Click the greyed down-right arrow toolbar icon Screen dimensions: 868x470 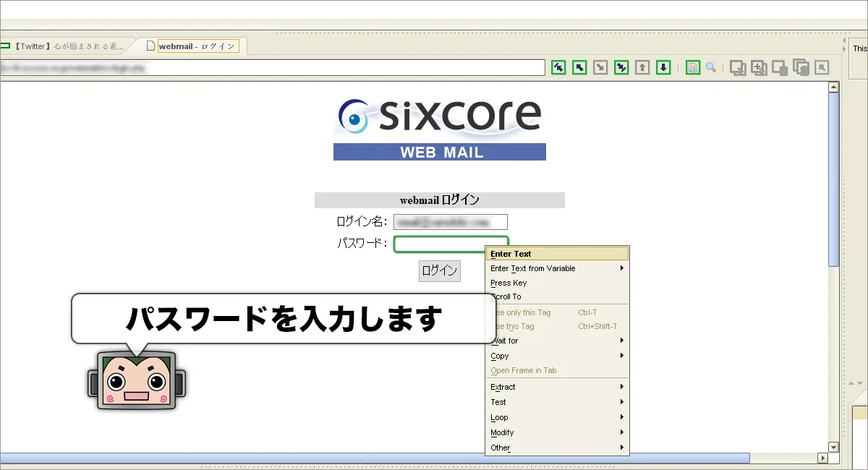(600, 67)
